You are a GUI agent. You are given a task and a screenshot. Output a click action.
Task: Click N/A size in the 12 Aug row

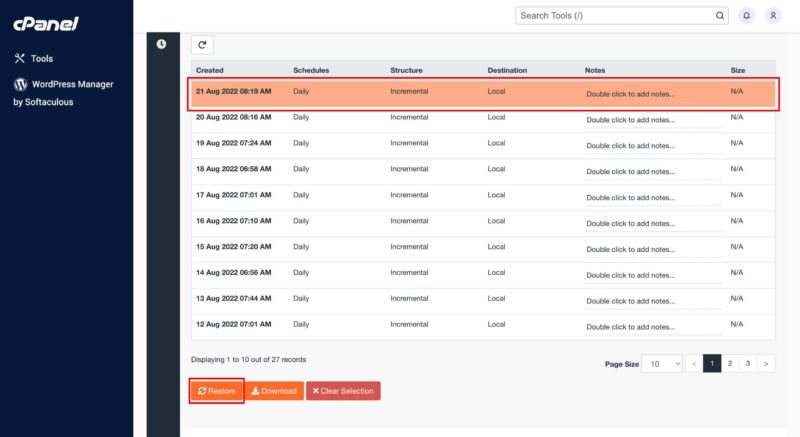pyautogui.click(x=737, y=324)
